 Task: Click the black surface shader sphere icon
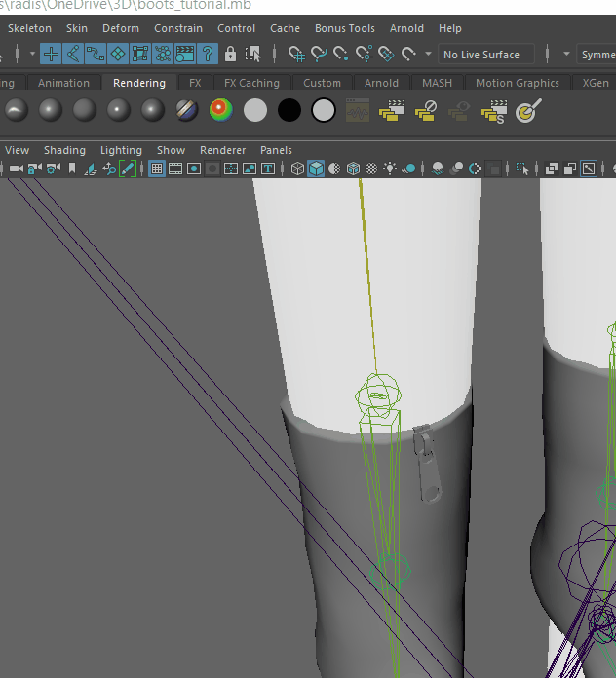click(289, 111)
